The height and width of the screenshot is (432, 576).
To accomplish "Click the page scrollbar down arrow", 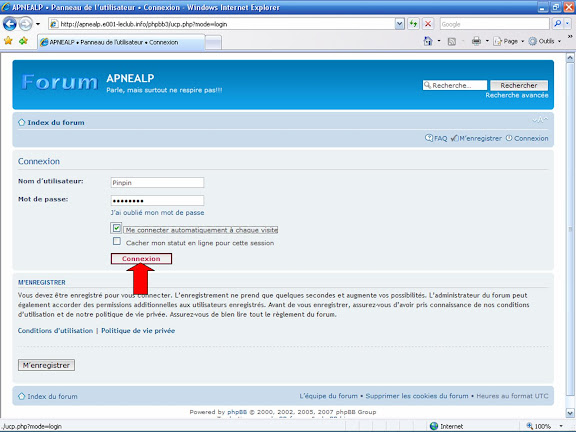I will point(570,412).
